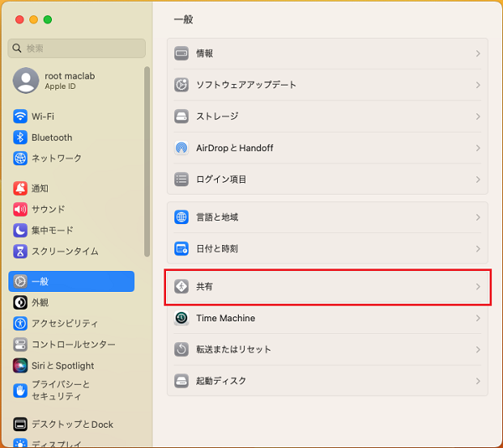Select 通知 sidebar label
Viewport: 503px width, 448px height.
tap(40, 189)
